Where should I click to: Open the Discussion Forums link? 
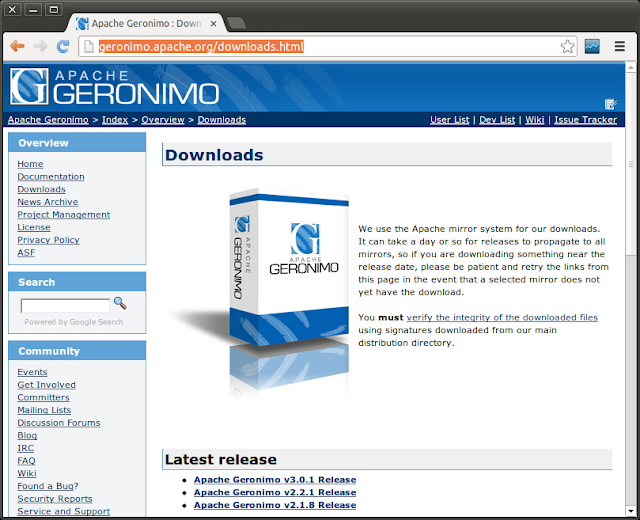coord(59,422)
